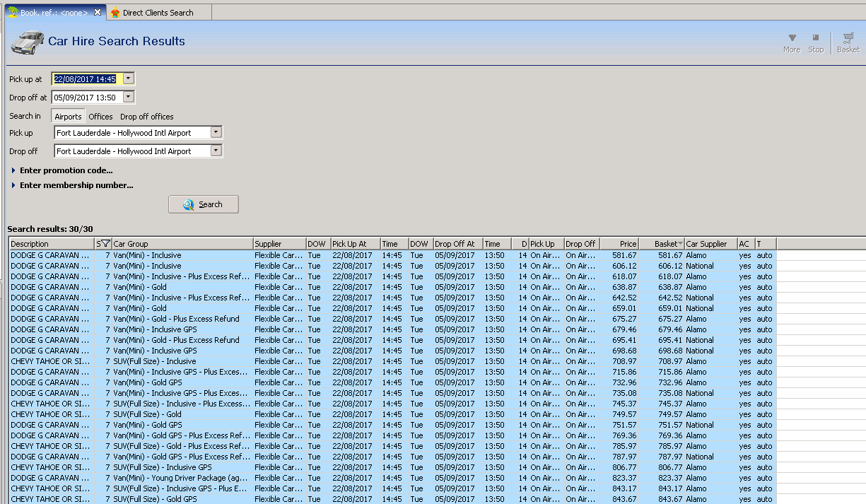Switch to Direct Clients Search tab
866x504 pixels.
[x=157, y=13]
